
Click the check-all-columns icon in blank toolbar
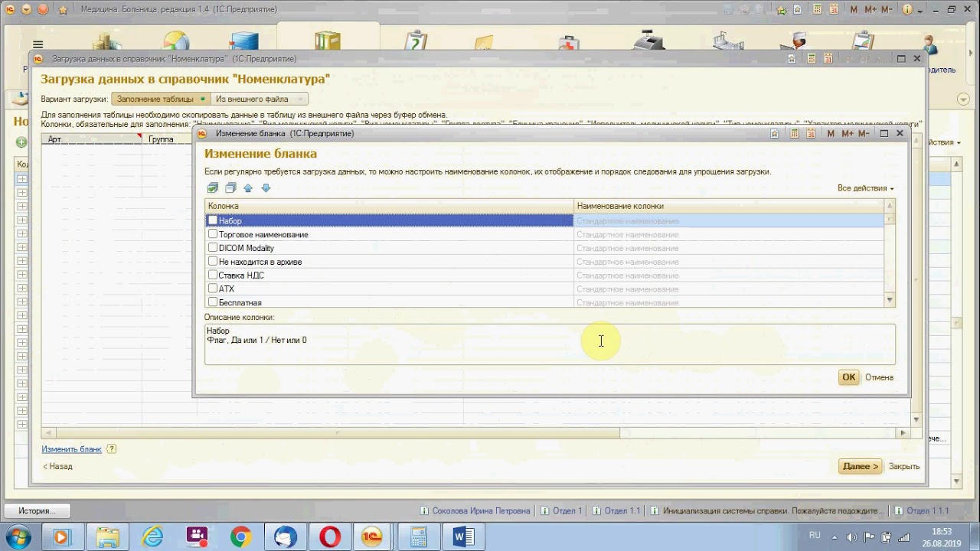tap(213, 188)
